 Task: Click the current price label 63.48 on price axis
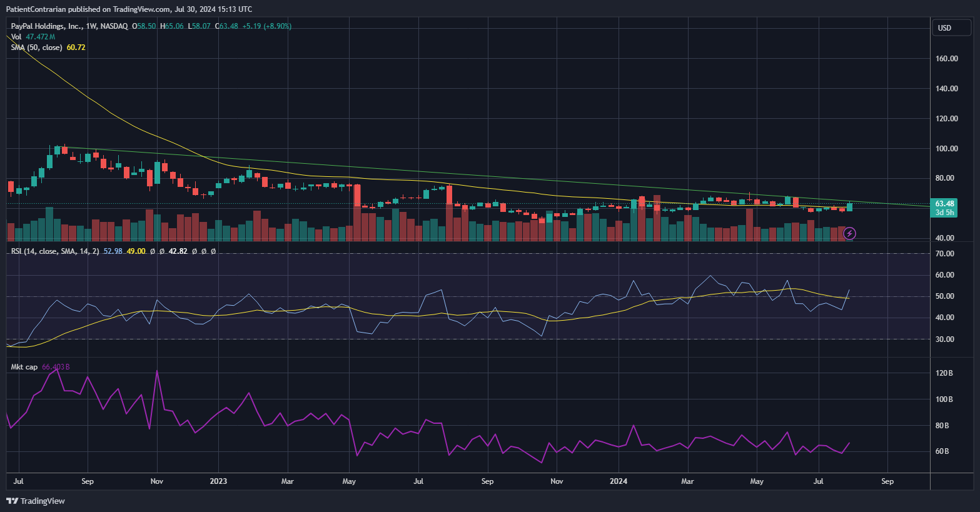[944, 204]
